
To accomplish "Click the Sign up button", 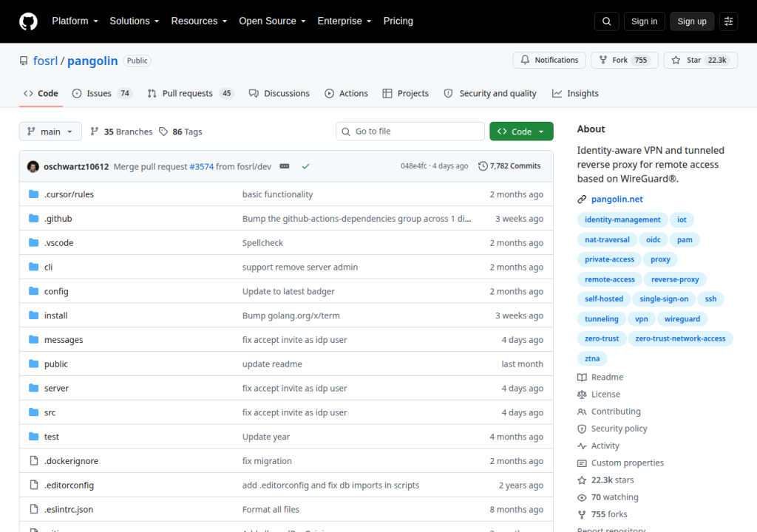I will click(691, 21).
